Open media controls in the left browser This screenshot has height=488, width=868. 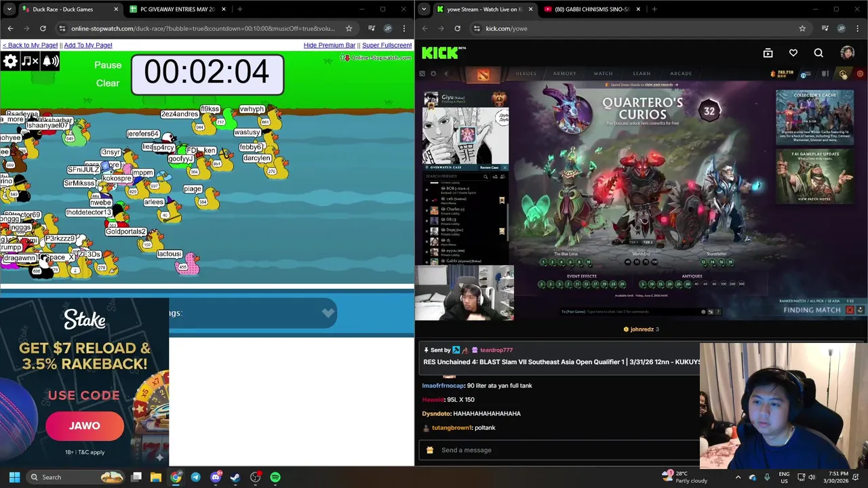tap(371, 28)
